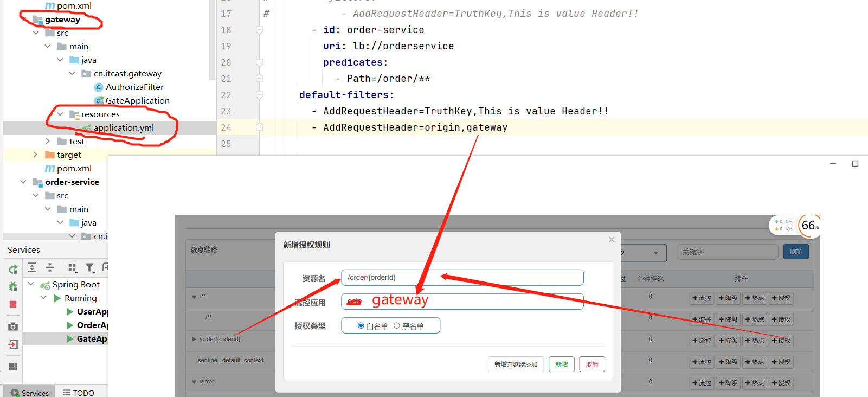Click the 'uri: lb://orderservice' editor line

tap(389, 46)
